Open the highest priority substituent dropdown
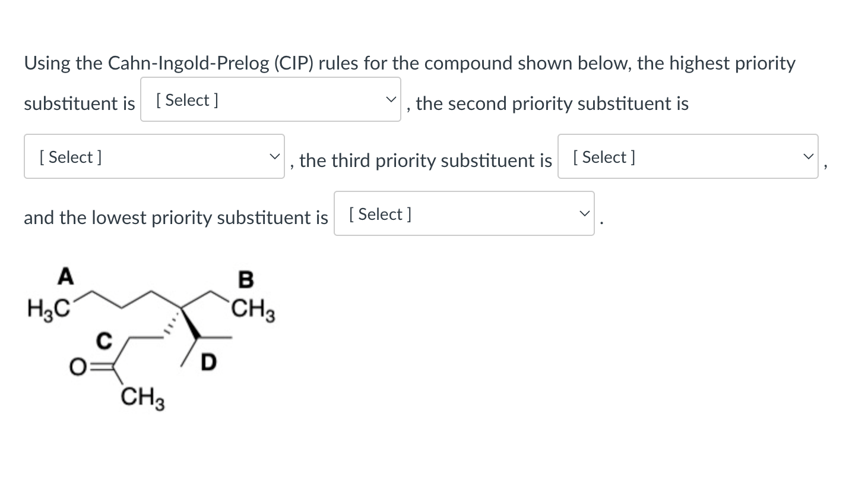The width and height of the screenshot is (868, 479). pos(270,100)
